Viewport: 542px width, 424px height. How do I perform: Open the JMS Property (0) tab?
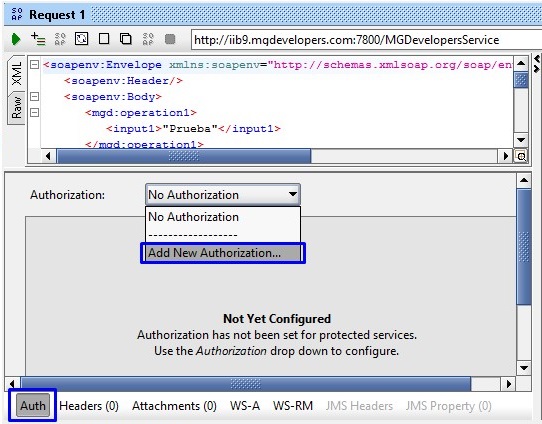tap(449, 406)
